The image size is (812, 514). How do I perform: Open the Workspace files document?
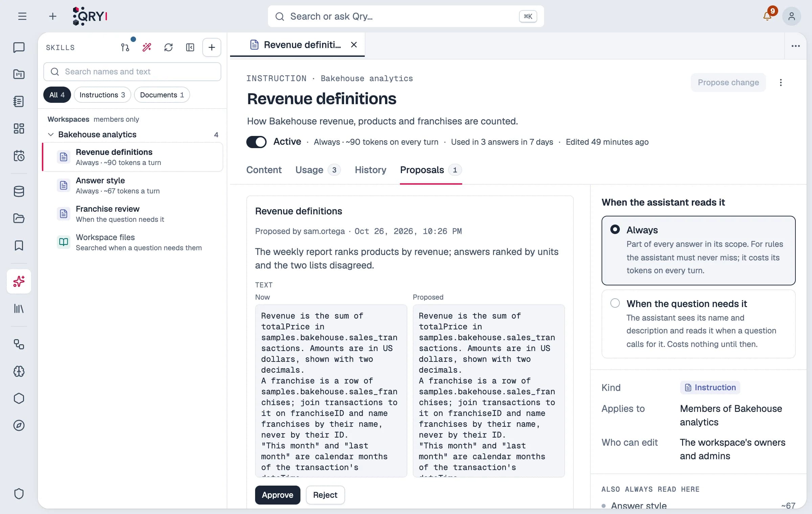tap(133, 242)
